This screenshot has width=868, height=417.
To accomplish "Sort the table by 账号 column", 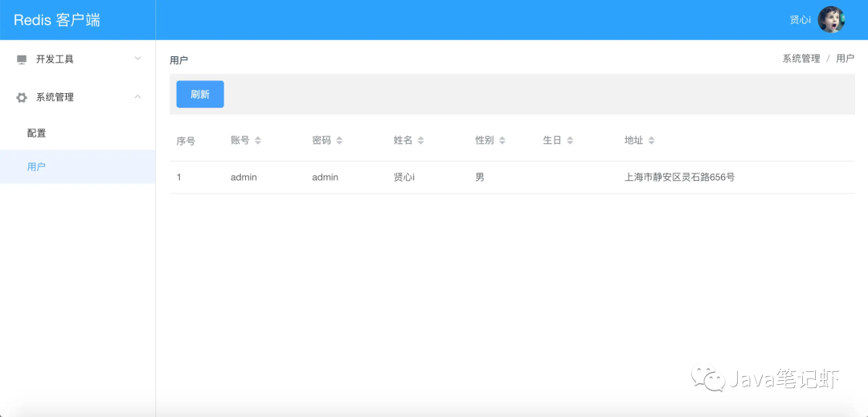I will click(x=257, y=141).
